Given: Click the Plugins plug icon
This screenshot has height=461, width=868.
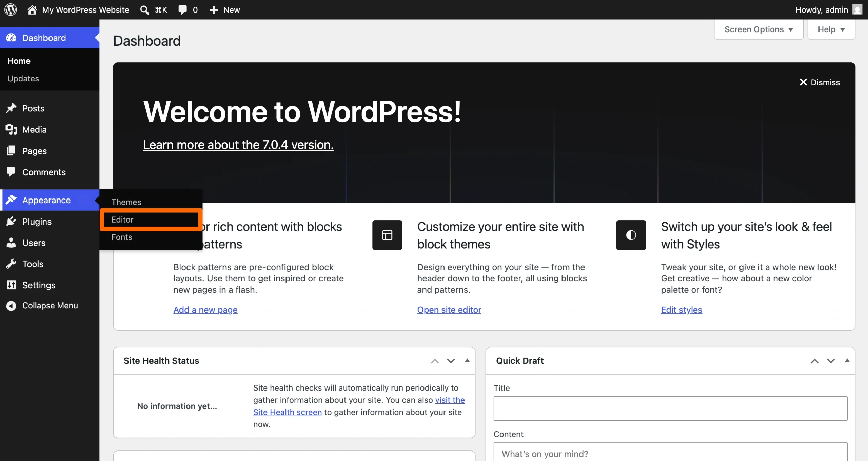Looking at the screenshot, I should pyautogui.click(x=11, y=221).
